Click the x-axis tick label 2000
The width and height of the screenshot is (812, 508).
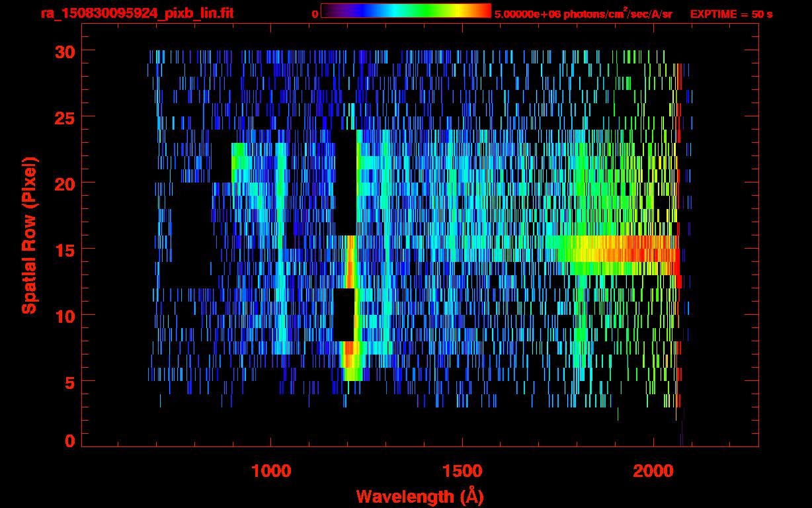click(653, 470)
